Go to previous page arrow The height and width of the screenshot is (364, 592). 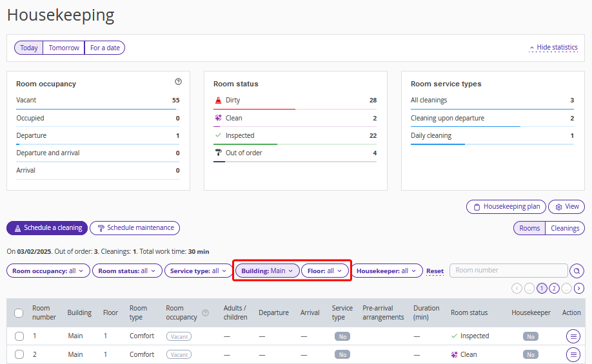pos(517,289)
